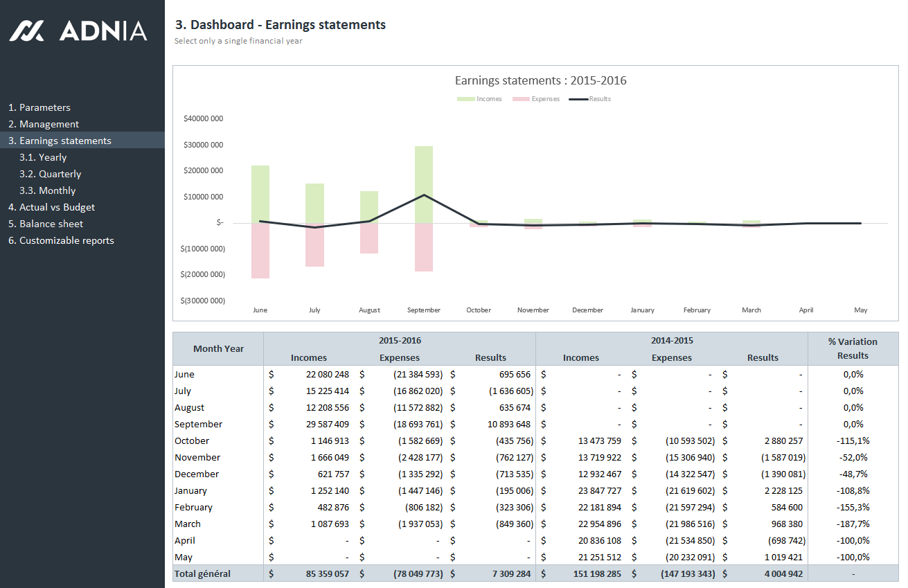The height and width of the screenshot is (588, 908).
Task: Select the 2014-2015 table header
Action: click(x=671, y=340)
